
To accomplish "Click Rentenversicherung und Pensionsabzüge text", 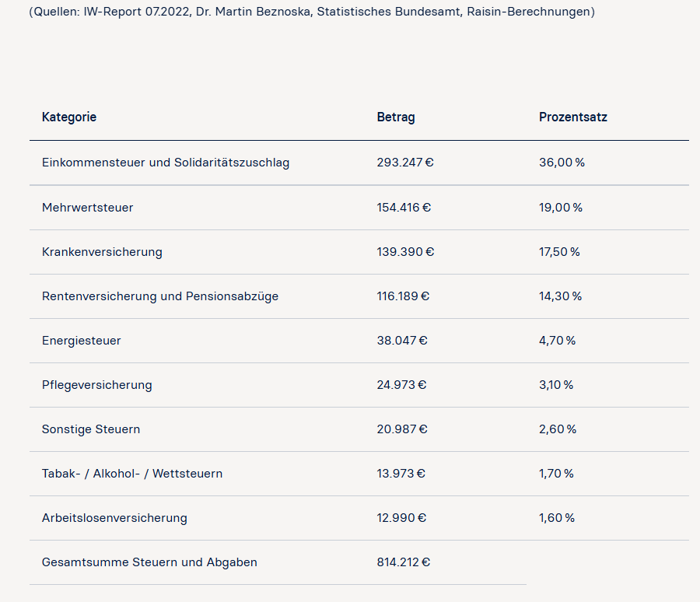I will (x=160, y=296).
